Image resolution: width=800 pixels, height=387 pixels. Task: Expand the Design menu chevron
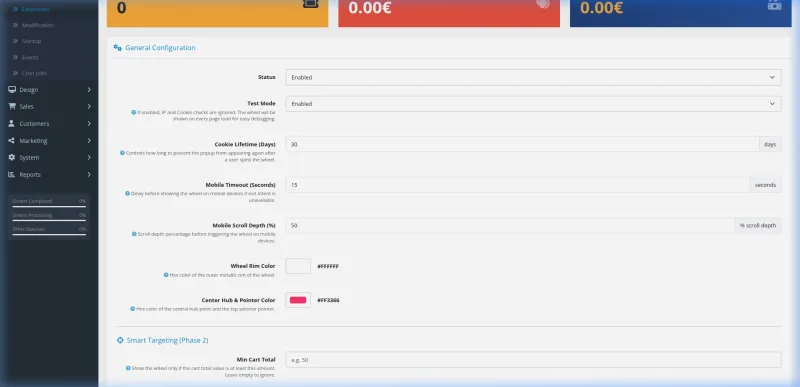coord(89,90)
